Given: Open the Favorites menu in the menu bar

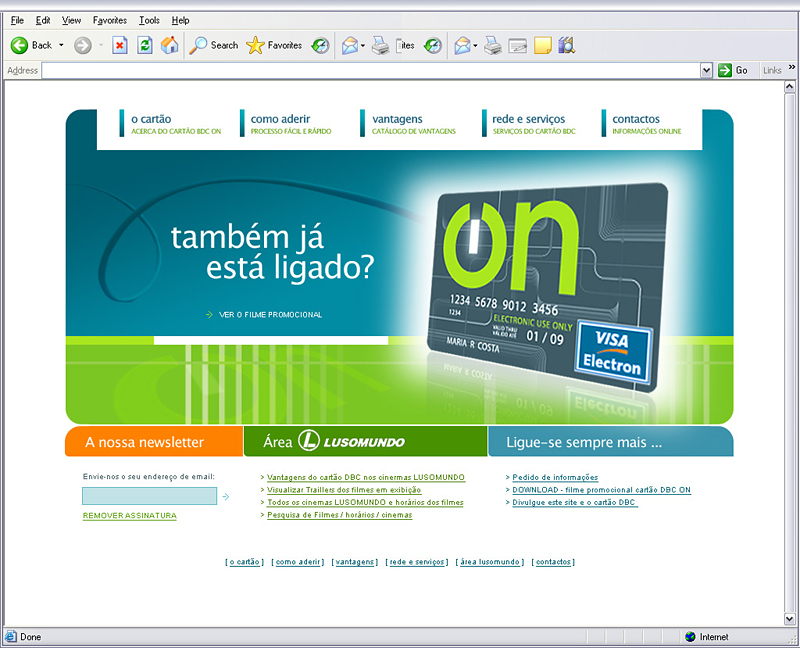Looking at the screenshot, I should [110, 20].
